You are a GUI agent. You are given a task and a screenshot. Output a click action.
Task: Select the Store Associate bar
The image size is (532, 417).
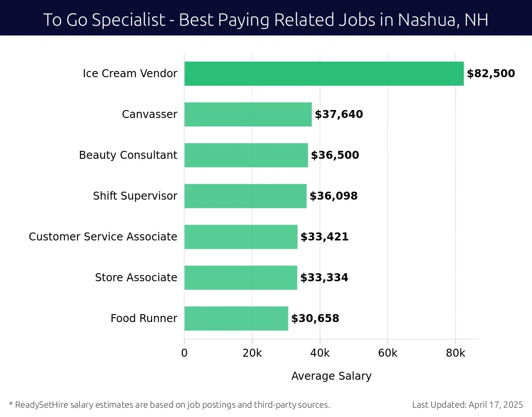coord(241,278)
